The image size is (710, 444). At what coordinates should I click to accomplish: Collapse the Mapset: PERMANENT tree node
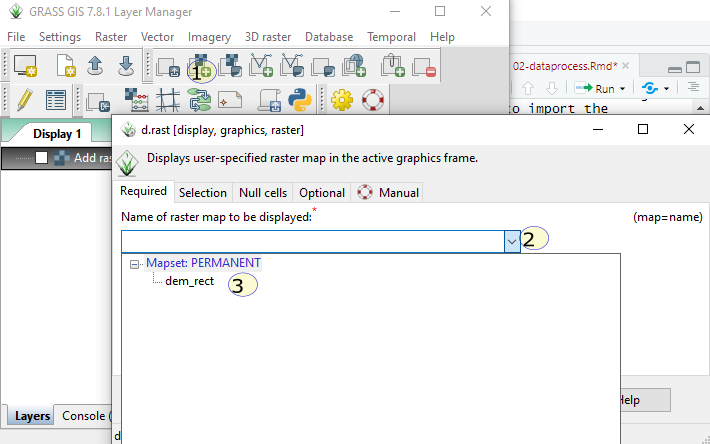[135, 263]
